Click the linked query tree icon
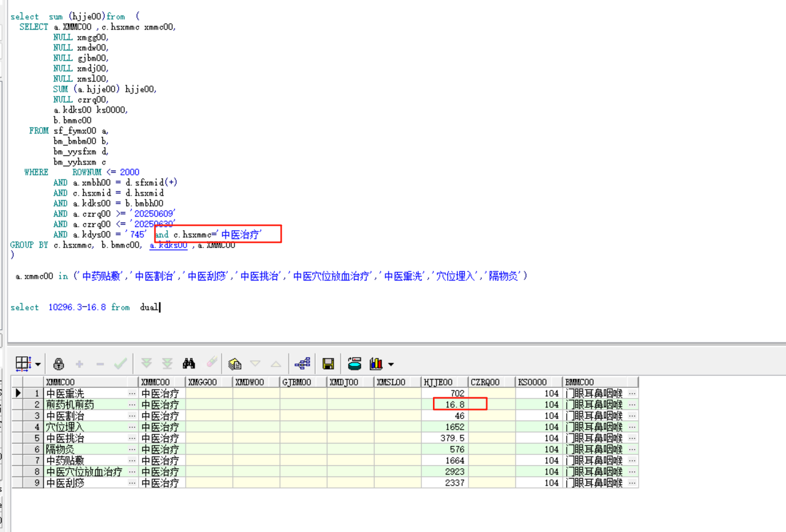Image resolution: width=786 pixels, height=532 pixels. coord(302,364)
